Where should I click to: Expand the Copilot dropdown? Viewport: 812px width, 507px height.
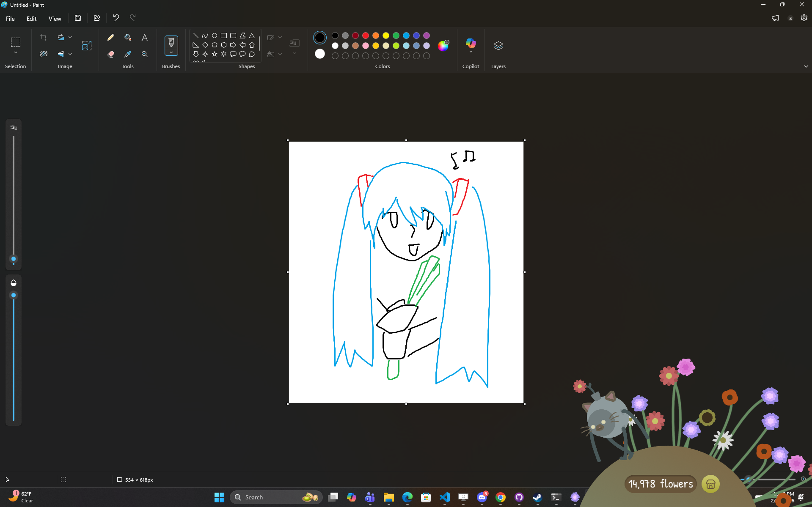pyautogui.click(x=471, y=52)
